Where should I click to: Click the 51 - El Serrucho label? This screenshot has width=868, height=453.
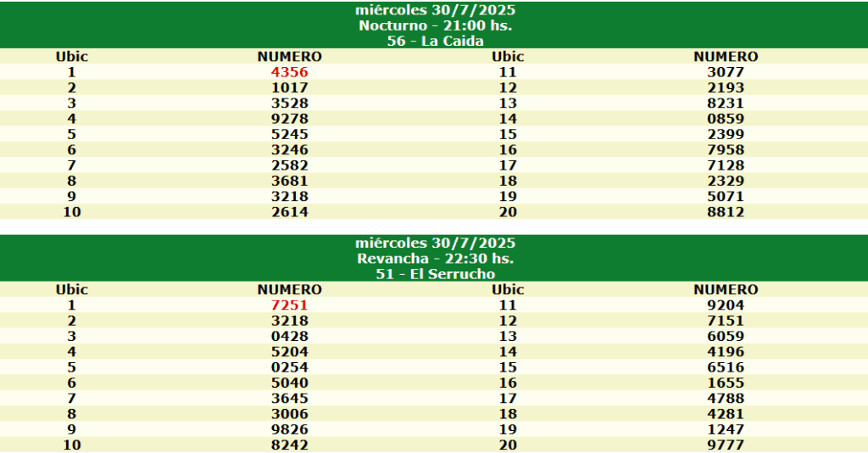click(x=436, y=274)
